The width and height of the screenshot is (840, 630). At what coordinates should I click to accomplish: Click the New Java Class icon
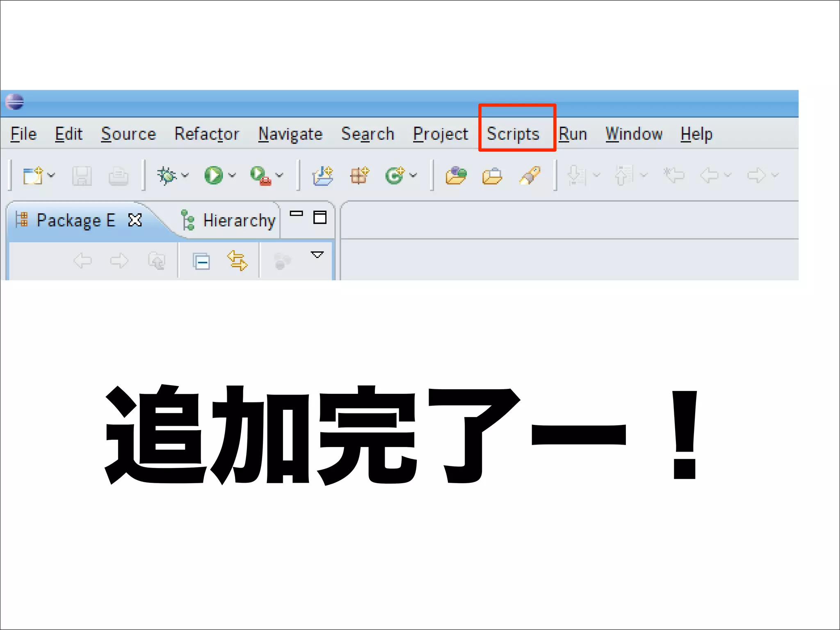395,176
